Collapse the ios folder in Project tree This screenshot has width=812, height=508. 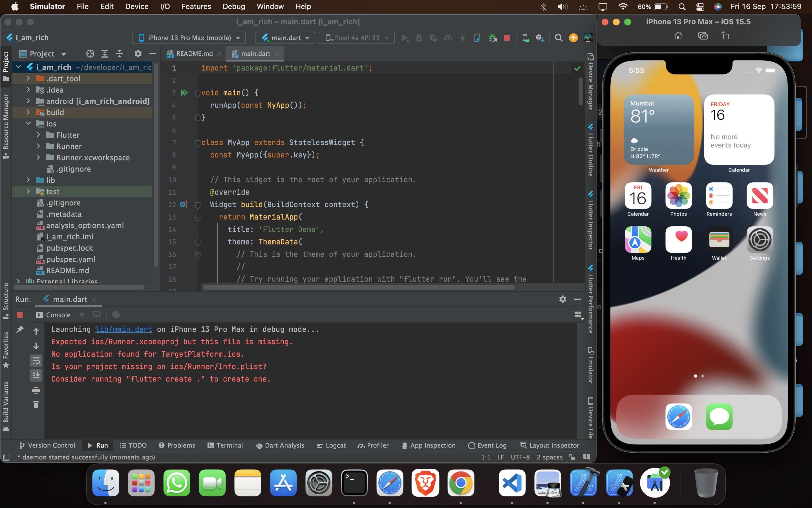[x=28, y=124]
